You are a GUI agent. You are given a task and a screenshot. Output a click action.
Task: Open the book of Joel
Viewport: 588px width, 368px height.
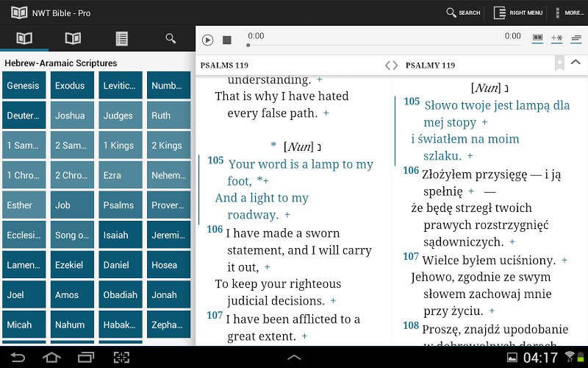point(24,295)
